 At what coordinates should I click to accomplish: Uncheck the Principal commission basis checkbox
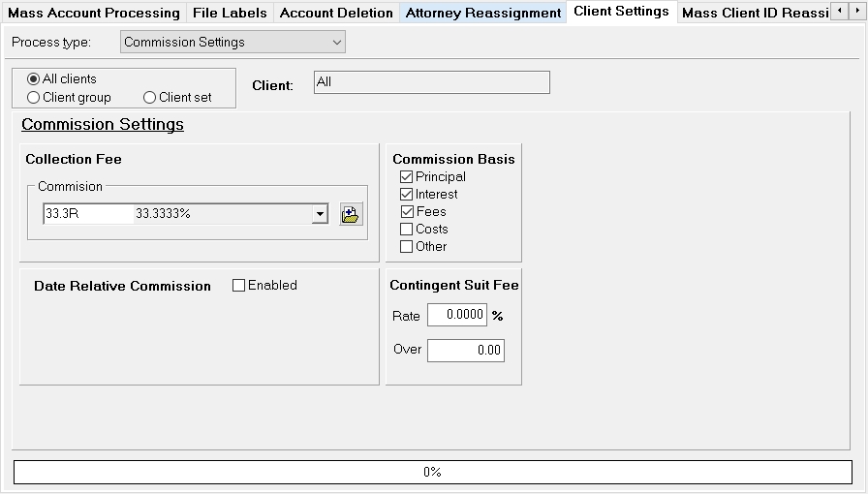406,177
